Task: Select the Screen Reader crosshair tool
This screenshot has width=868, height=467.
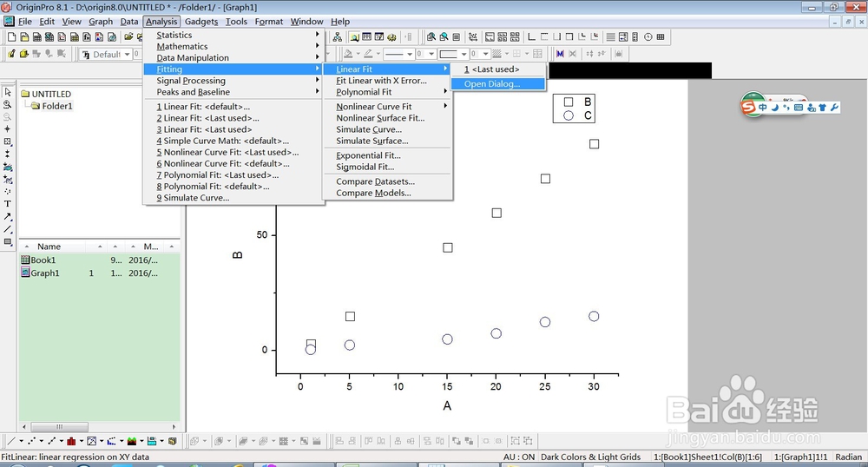Action: point(7,129)
